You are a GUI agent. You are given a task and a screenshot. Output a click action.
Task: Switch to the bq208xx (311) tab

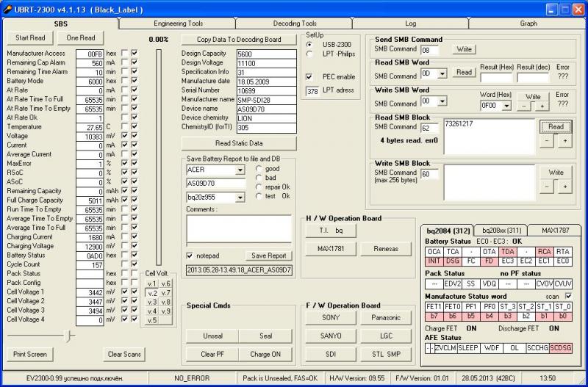(x=501, y=230)
